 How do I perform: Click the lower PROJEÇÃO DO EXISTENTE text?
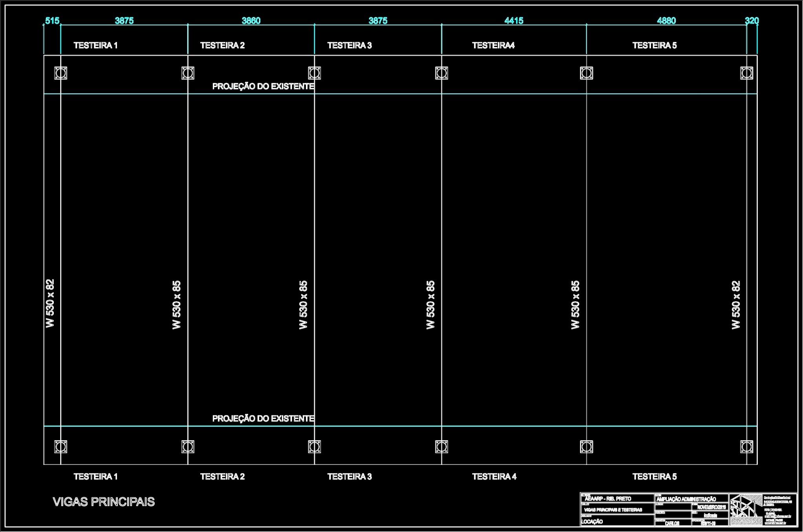point(263,418)
